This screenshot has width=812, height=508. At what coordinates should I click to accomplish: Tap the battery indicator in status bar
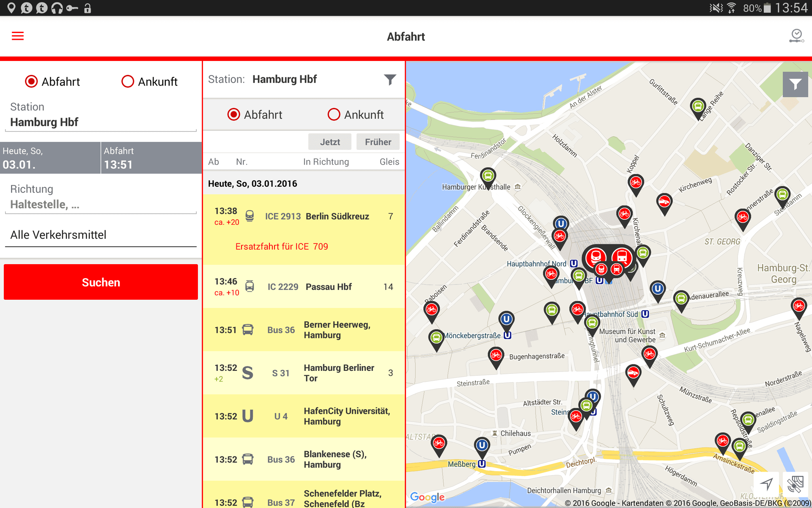click(x=767, y=8)
